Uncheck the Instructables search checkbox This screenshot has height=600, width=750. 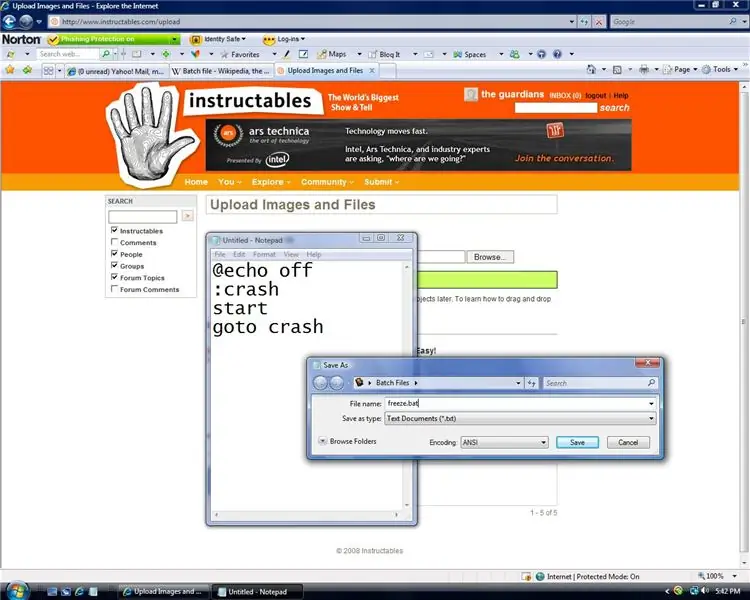114,230
